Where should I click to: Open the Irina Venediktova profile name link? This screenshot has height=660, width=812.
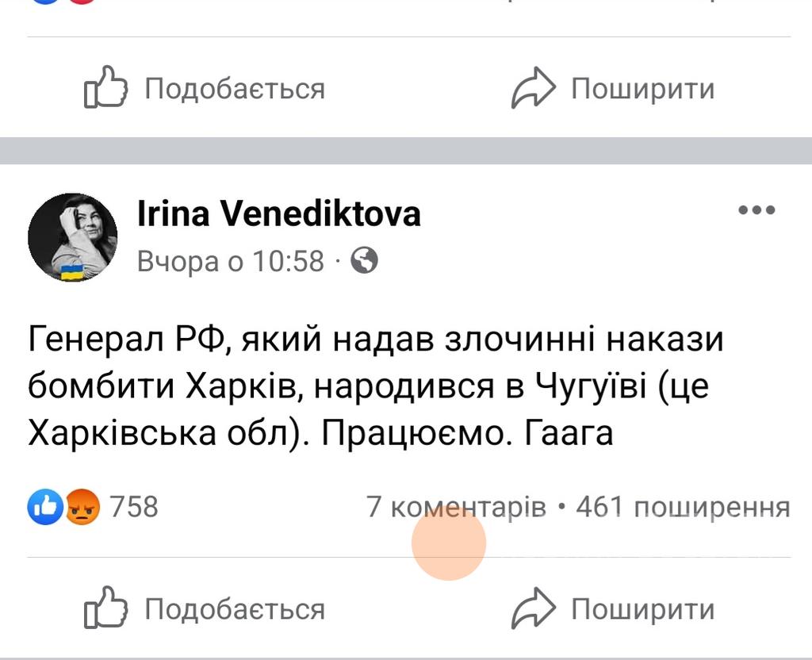click(x=279, y=213)
